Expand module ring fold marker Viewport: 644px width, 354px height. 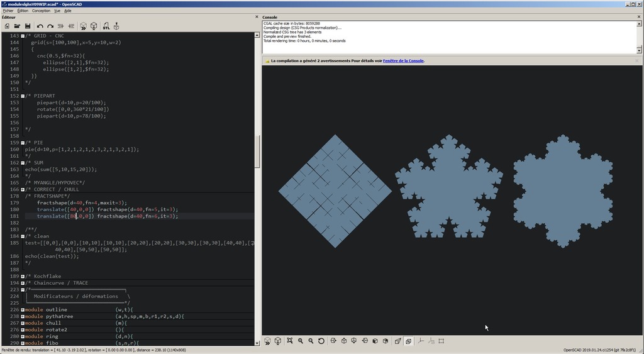click(23, 336)
